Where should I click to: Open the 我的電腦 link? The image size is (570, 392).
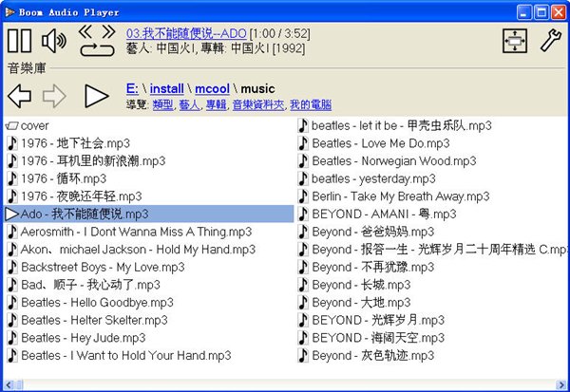311,105
